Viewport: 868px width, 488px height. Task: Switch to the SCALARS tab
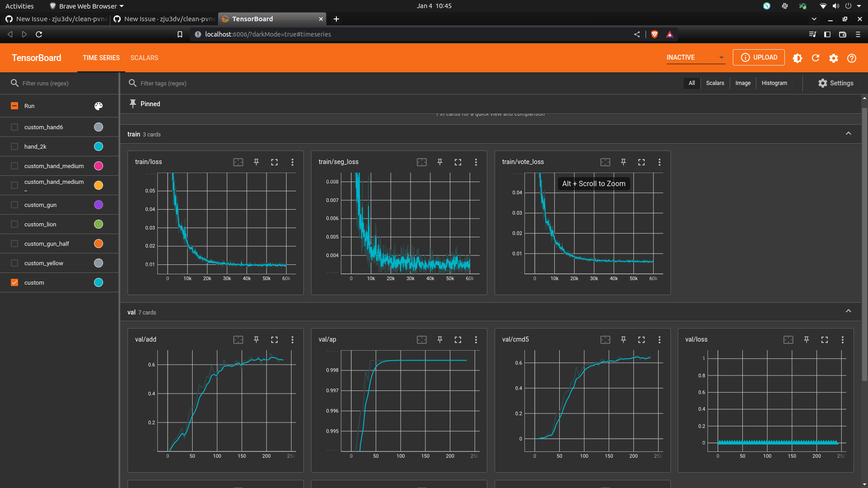point(144,58)
